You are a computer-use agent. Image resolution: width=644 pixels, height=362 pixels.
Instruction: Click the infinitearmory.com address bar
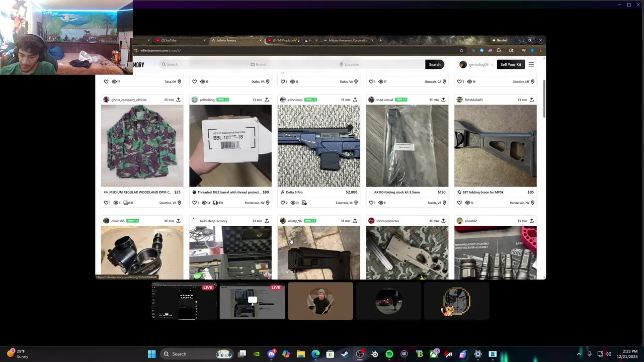297,50
